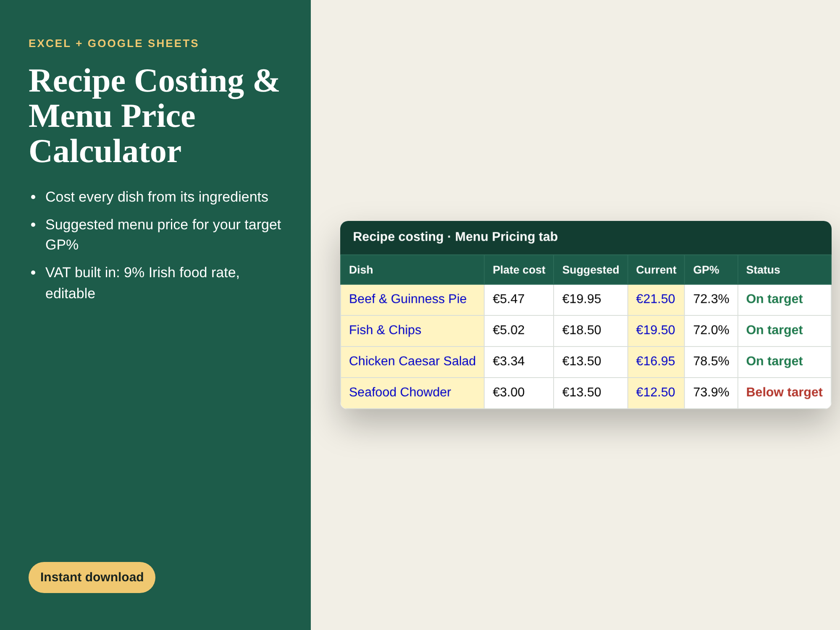840x630 pixels.
Task: Select Seafood Chowder's €13.50 suggested price
Action: [x=591, y=393]
